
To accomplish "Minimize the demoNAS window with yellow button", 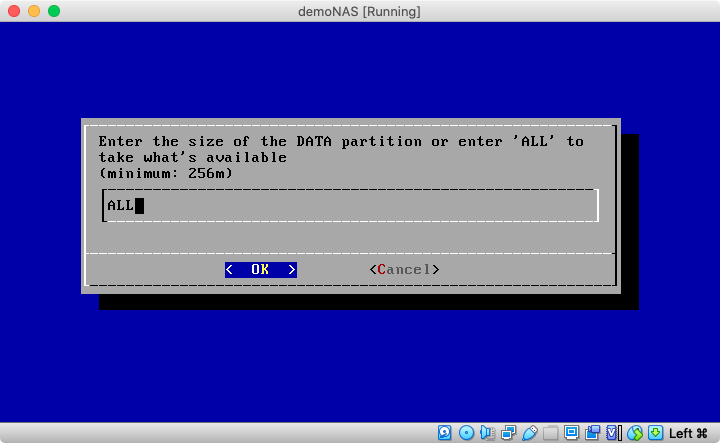I will (34, 11).
